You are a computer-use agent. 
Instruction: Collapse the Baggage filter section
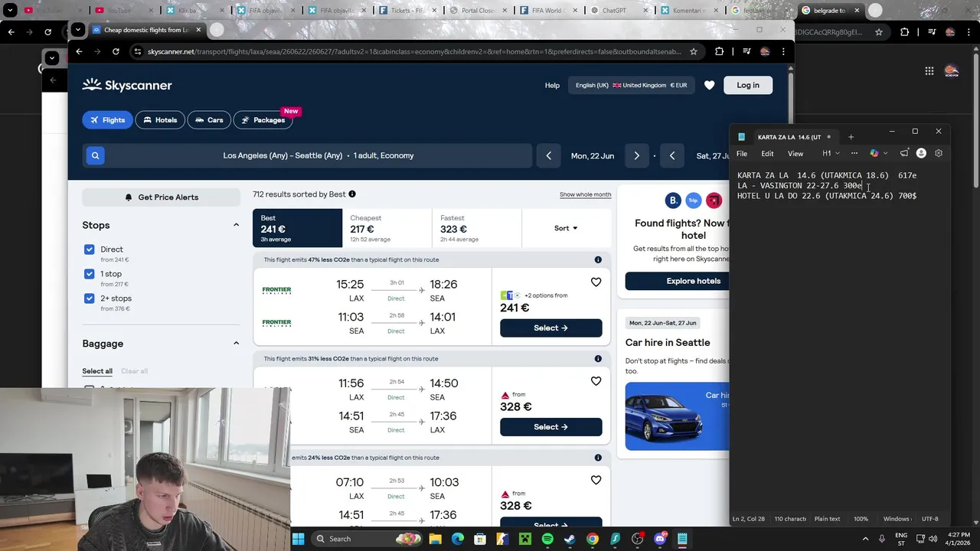point(236,344)
